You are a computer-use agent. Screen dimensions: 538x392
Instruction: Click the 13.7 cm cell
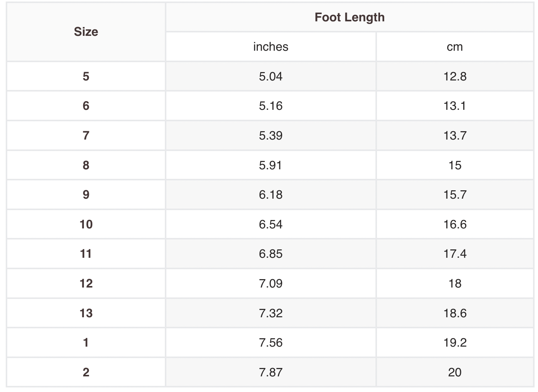454,135
